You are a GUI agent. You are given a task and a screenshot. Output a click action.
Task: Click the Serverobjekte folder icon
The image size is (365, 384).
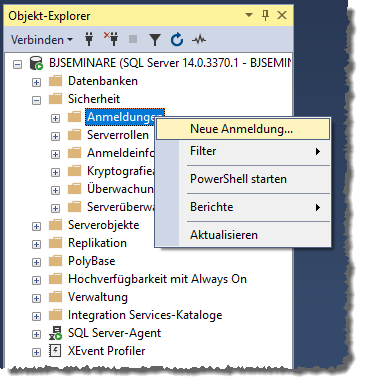(55, 225)
